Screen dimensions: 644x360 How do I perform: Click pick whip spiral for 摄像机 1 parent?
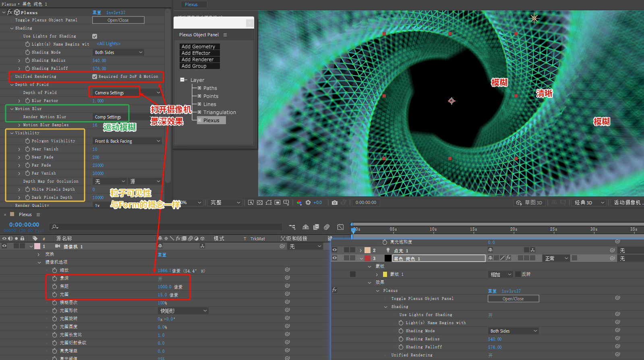point(282,246)
